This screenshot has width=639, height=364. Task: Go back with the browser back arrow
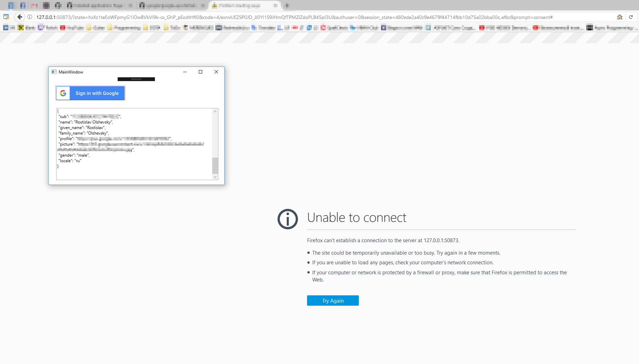tap(20, 17)
